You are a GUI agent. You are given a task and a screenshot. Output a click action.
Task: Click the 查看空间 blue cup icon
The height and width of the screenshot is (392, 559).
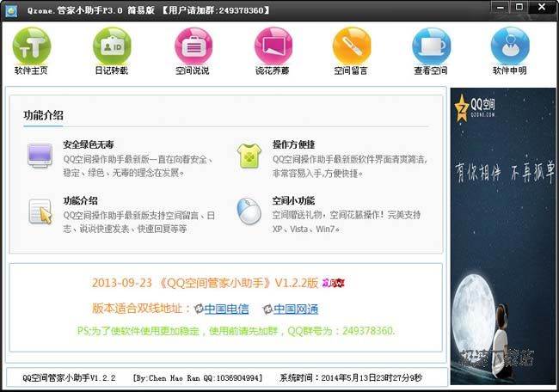(432, 46)
